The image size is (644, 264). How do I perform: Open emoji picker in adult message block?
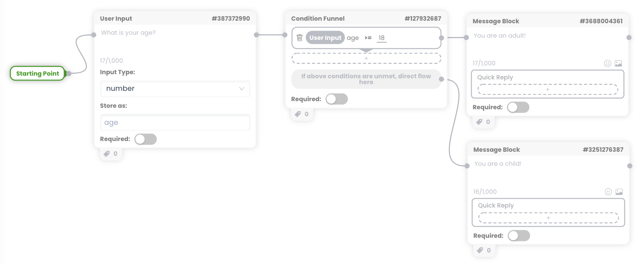pyautogui.click(x=607, y=64)
